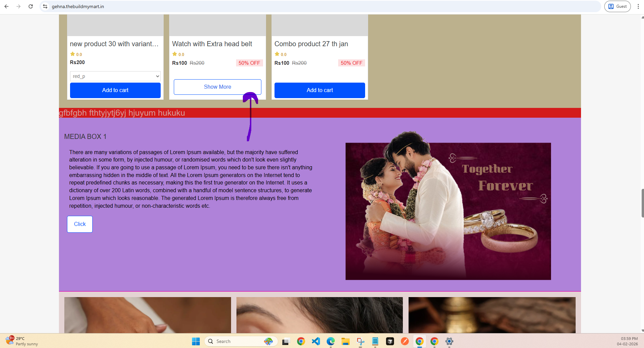Click the 'MEDIA BOX 1' heading

(x=85, y=137)
